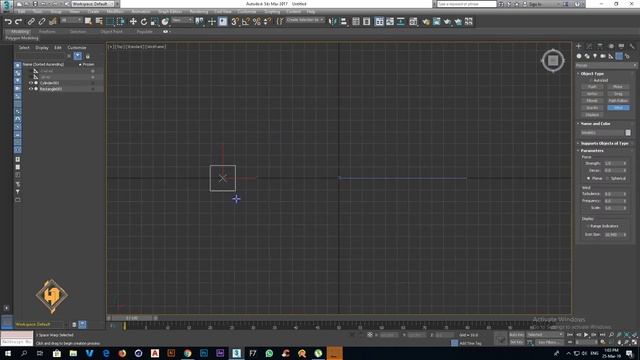Switch to the Freeform ribbon tab
This screenshot has width=640, height=360.
point(47,31)
